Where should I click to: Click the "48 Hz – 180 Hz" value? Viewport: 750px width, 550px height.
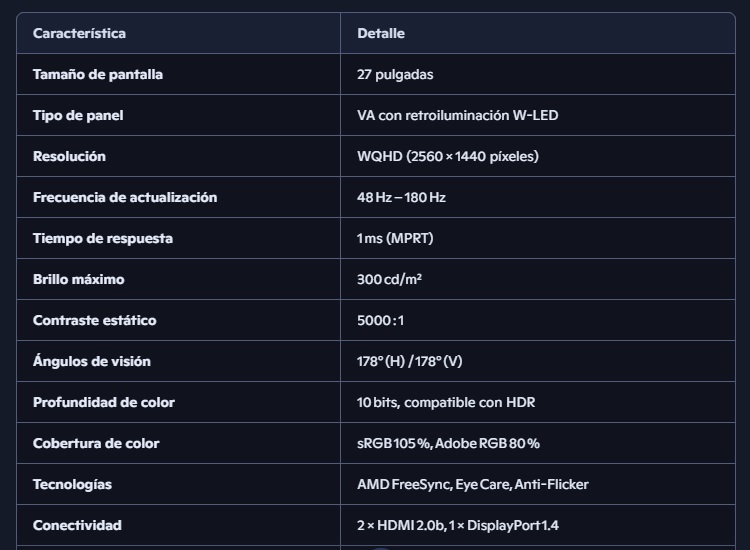(x=401, y=197)
